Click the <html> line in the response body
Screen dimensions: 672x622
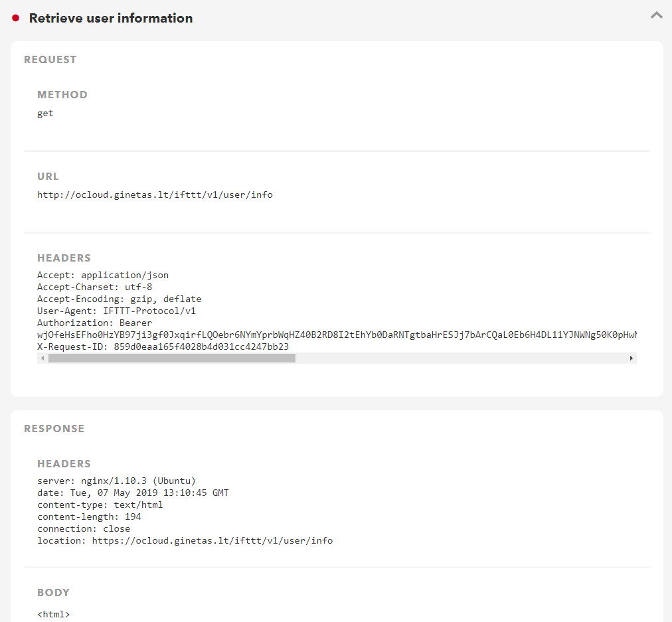click(54, 615)
